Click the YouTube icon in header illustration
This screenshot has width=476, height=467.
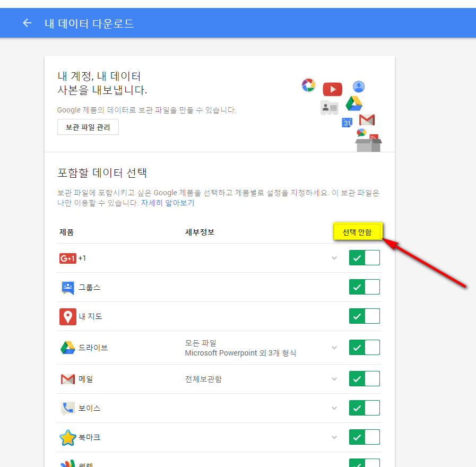[x=332, y=89]
